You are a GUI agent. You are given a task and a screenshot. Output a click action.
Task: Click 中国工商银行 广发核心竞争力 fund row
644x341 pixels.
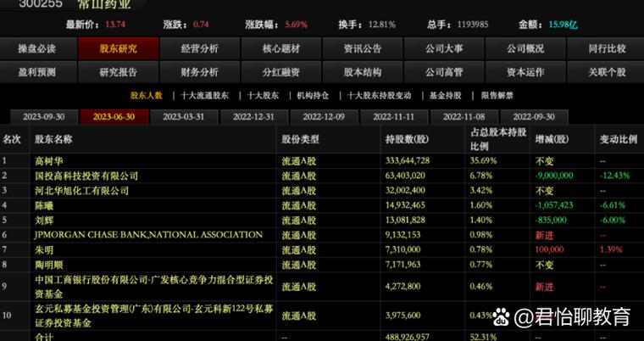coord(154,287)
